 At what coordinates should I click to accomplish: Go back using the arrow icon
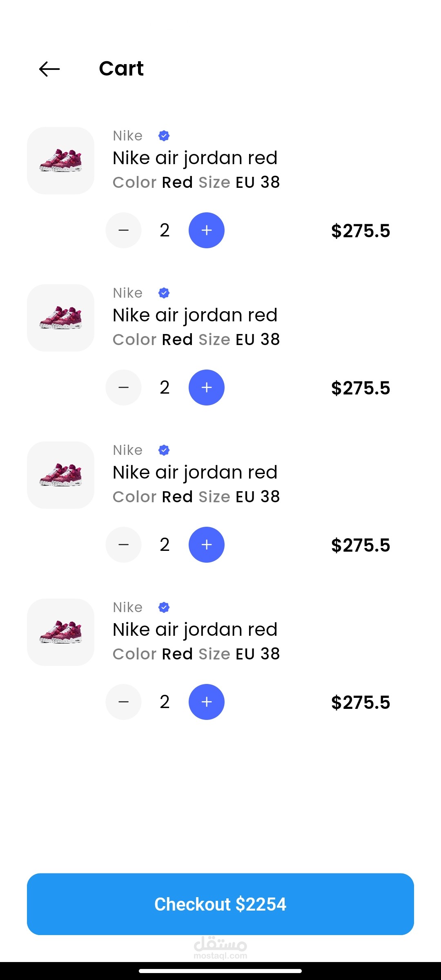click(49, 69)
